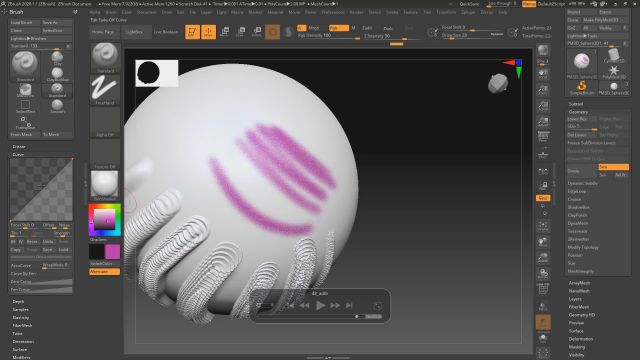Click the BPR render icon on the right shelf
Screen dimensions: 640x360
(x=543, y=51)
